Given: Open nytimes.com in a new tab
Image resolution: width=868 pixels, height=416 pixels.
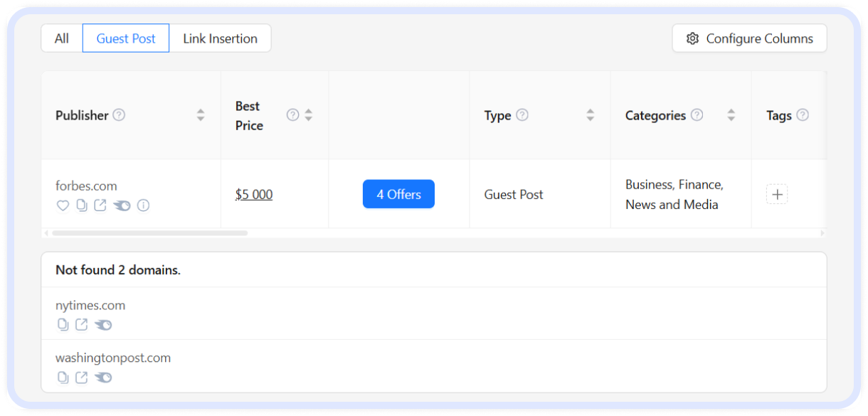Looking at the screenshot, I should (81, 324).
